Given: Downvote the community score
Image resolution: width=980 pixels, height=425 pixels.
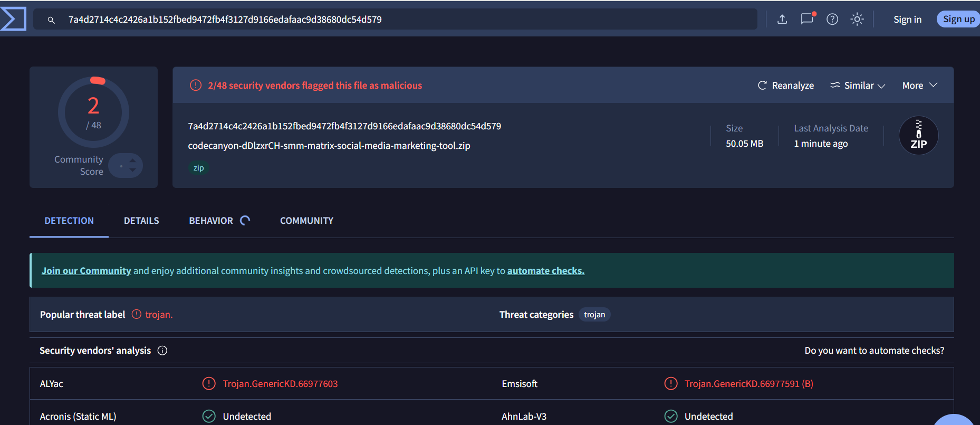Looking at the screenshot, I should click(132, 170).
